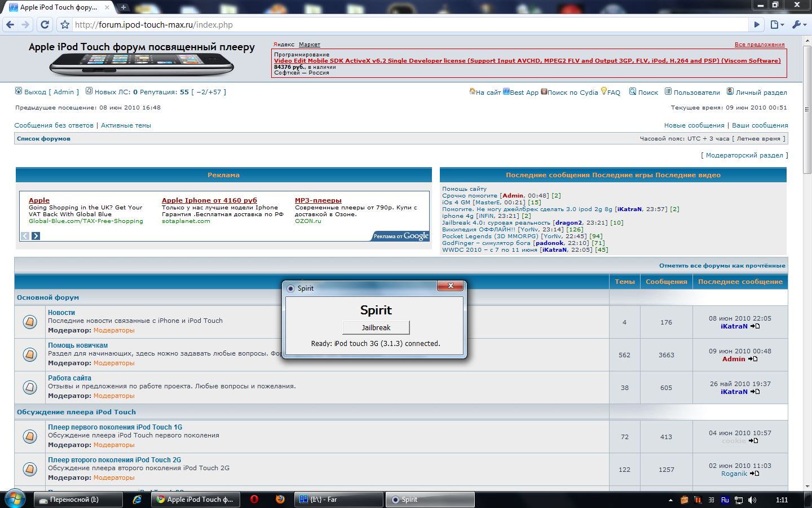Open the Помощь новичкам forum link
The image size is (812, 508).
point(78,345)
